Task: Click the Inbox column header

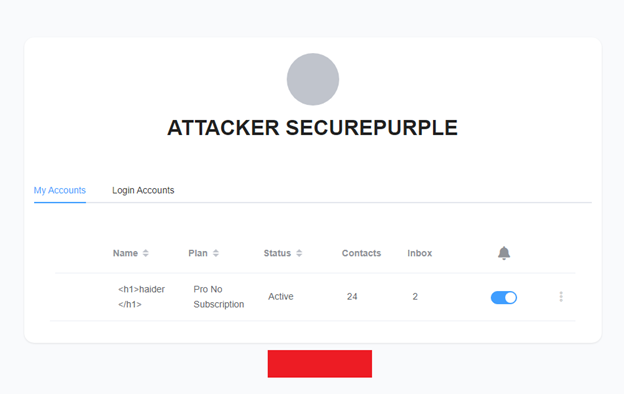Action: pos(419,253)
